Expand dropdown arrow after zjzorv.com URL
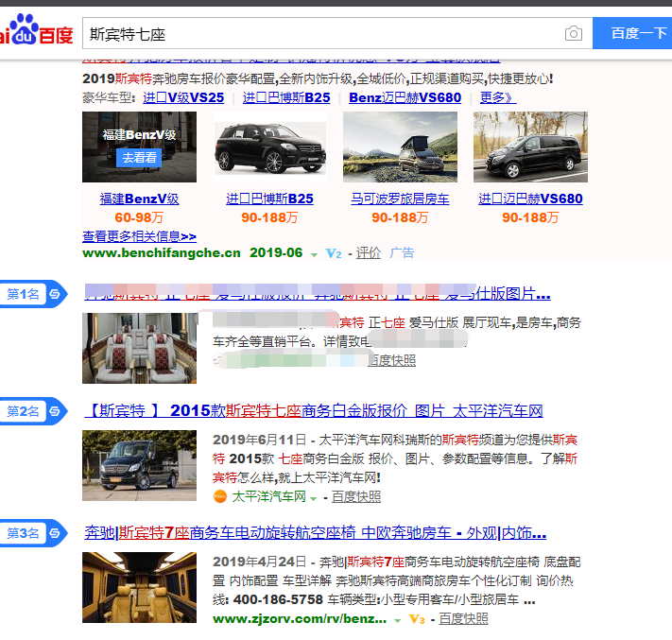The height and width of the screenshot is (640, 672). (x=398, y=621)
